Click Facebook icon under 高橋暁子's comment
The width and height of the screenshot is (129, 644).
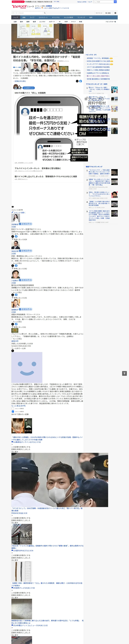16,324
